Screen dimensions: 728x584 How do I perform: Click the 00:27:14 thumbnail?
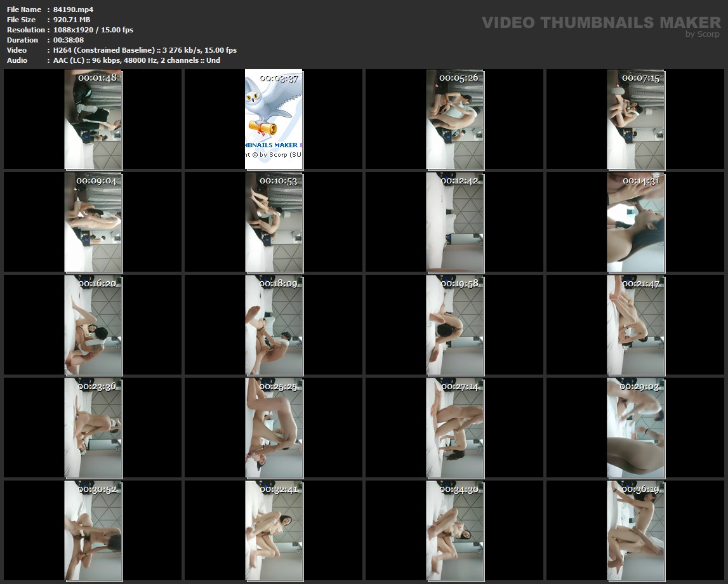[455, 428]
